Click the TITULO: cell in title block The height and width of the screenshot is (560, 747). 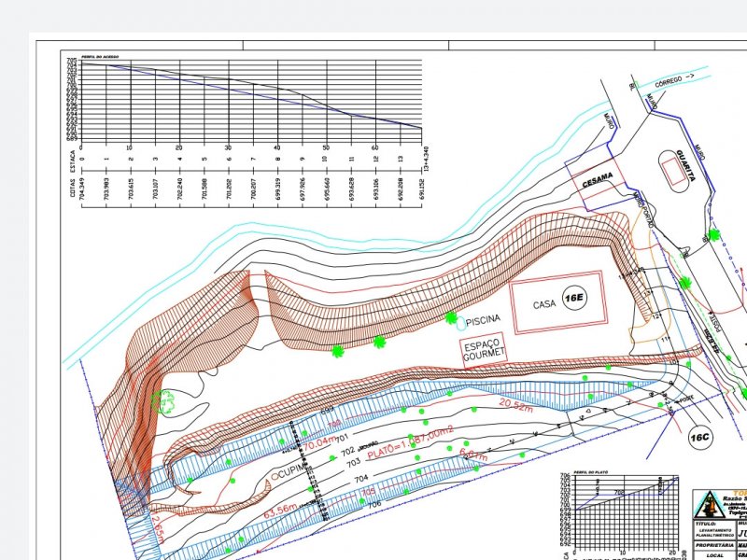[x=713, y=530]
